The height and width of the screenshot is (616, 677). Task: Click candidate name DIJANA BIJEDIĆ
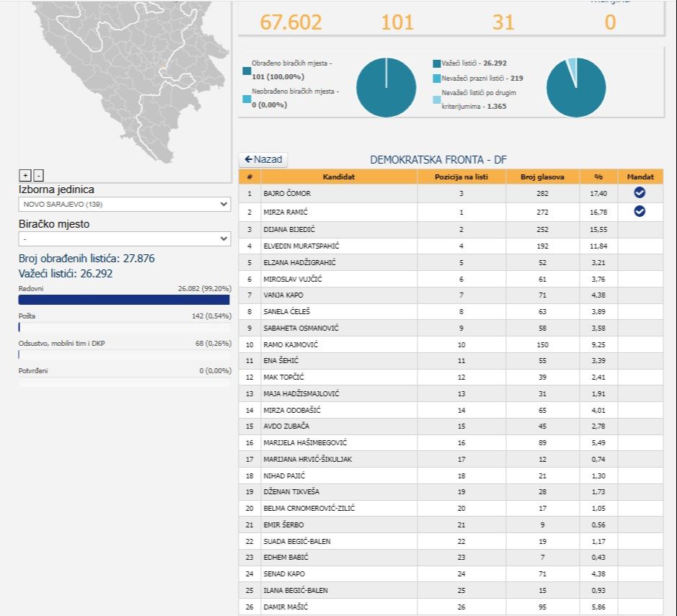[289, 230]
